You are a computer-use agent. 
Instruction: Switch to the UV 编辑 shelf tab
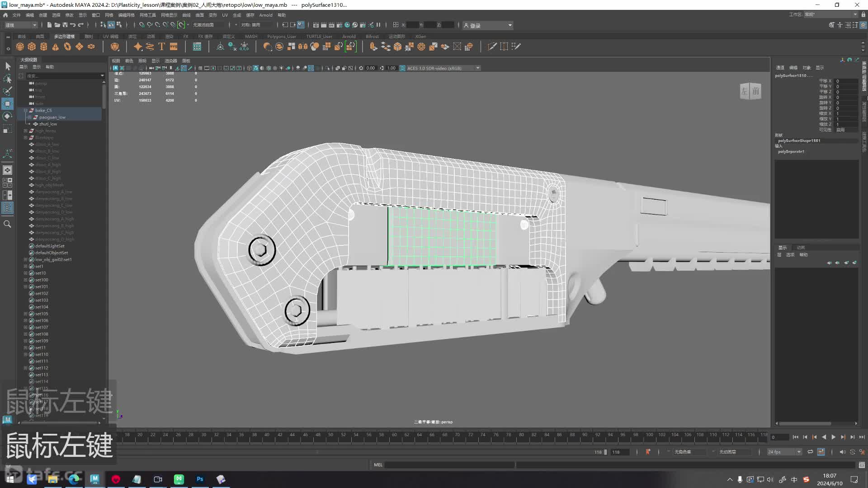[x=110, y=36]
